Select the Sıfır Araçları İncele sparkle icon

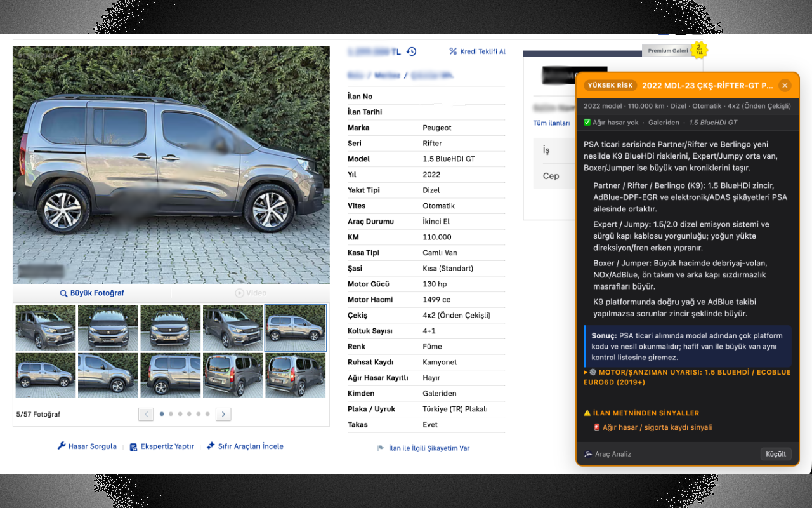click(x=210, y=446)
